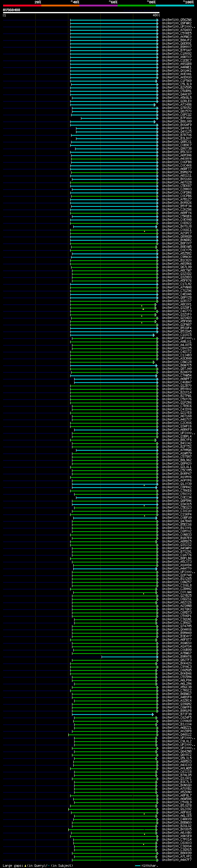Click hit label UniRef100_A9KSE9
Image resolution: width=197 pixels, height=868 pixels.
point(176,836)
